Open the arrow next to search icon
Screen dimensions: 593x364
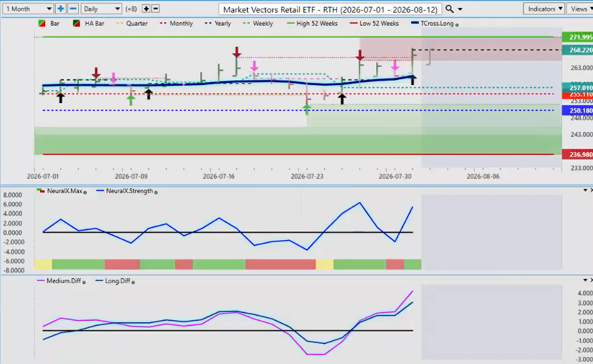click(x=460, y=9)
